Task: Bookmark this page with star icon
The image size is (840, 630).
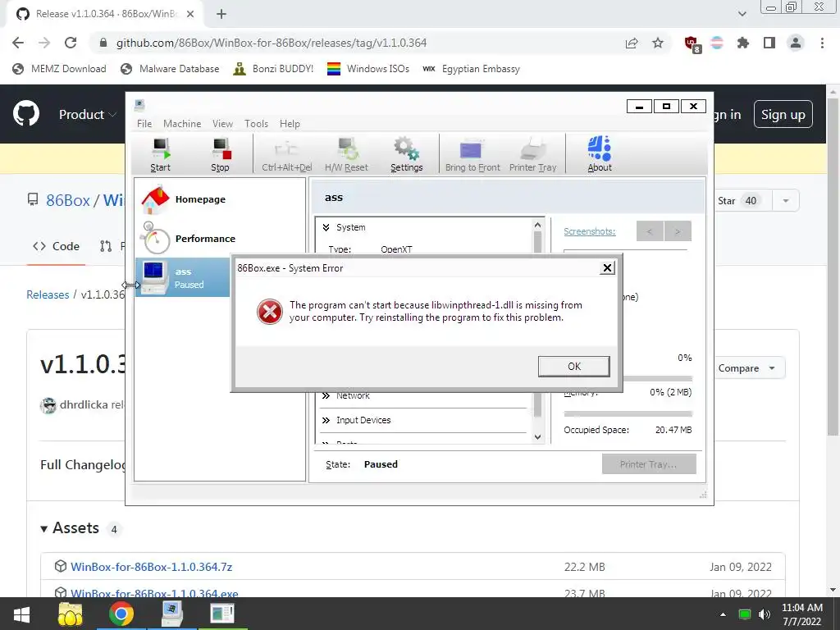Action: (x=658, y=43)
